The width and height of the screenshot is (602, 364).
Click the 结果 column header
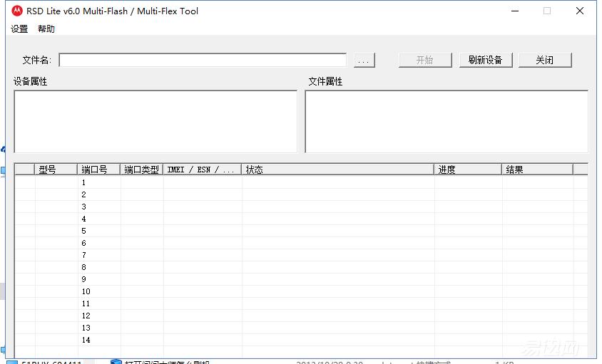(x=538, y=169)
